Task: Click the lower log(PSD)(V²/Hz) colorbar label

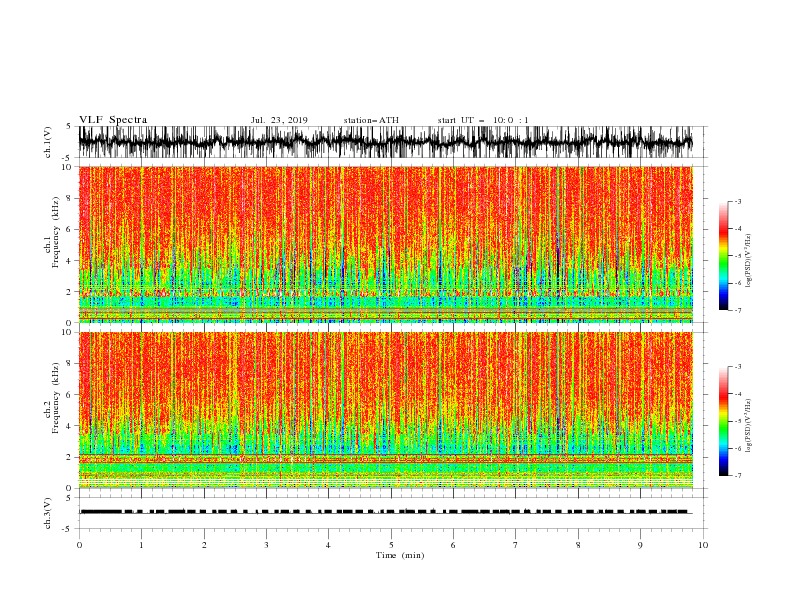Action: point(748,426)
